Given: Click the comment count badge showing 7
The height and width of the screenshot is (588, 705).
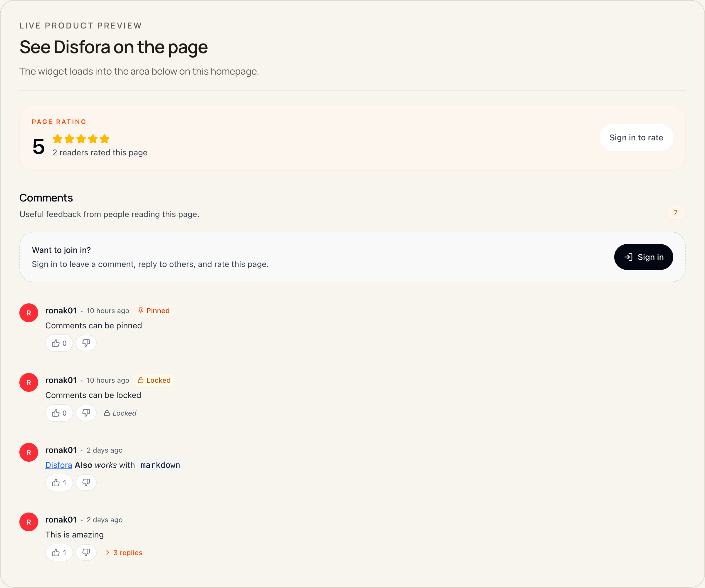Looking at the screenshot, I should click(676, 212).
